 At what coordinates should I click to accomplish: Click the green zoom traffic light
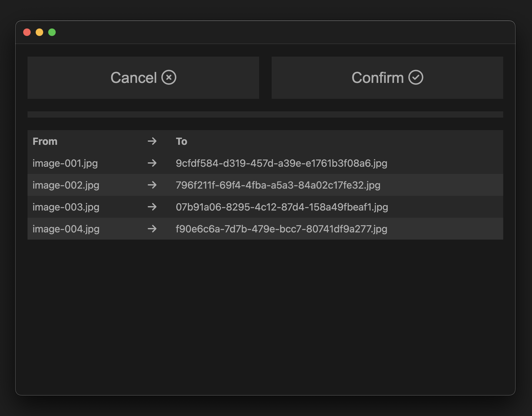pos(52,32)
